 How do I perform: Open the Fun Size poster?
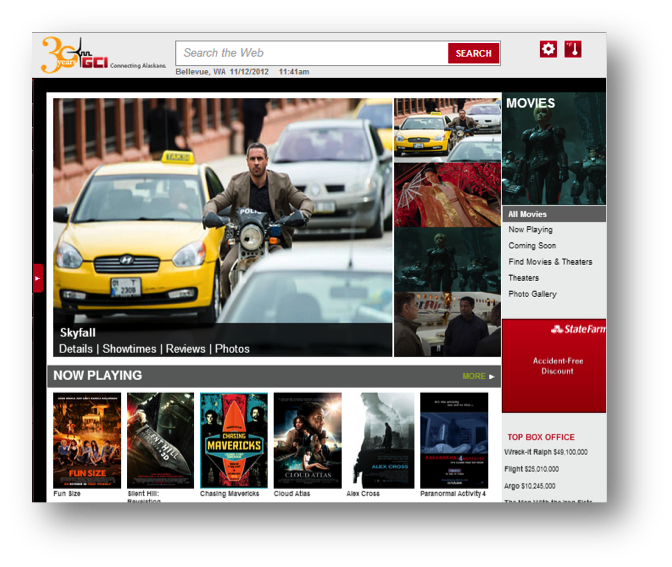click(87, 440)
